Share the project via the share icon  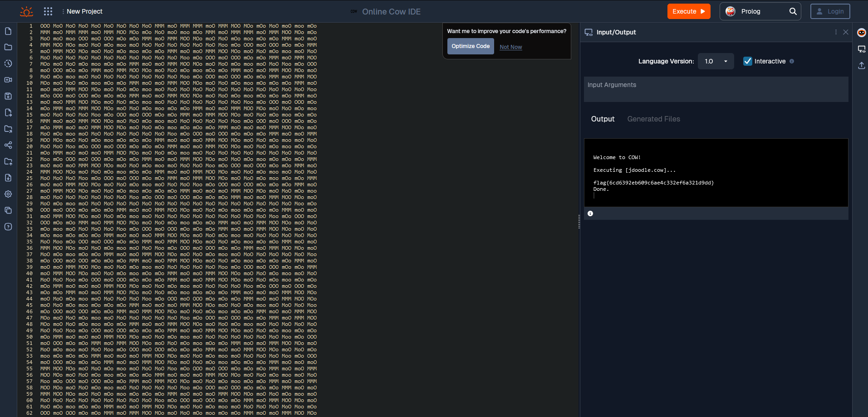[8, 145]
